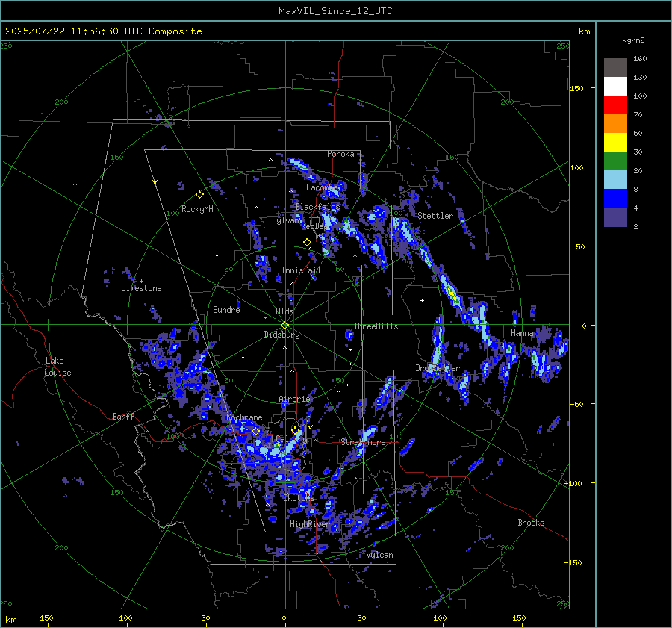Click the Innisfail city label

click(301, 270)
